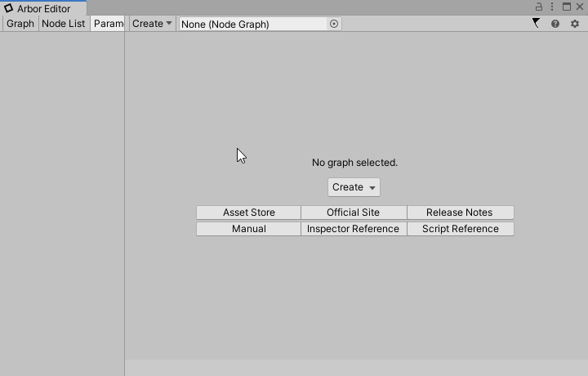Open the help question mark icon

(555, 24)
